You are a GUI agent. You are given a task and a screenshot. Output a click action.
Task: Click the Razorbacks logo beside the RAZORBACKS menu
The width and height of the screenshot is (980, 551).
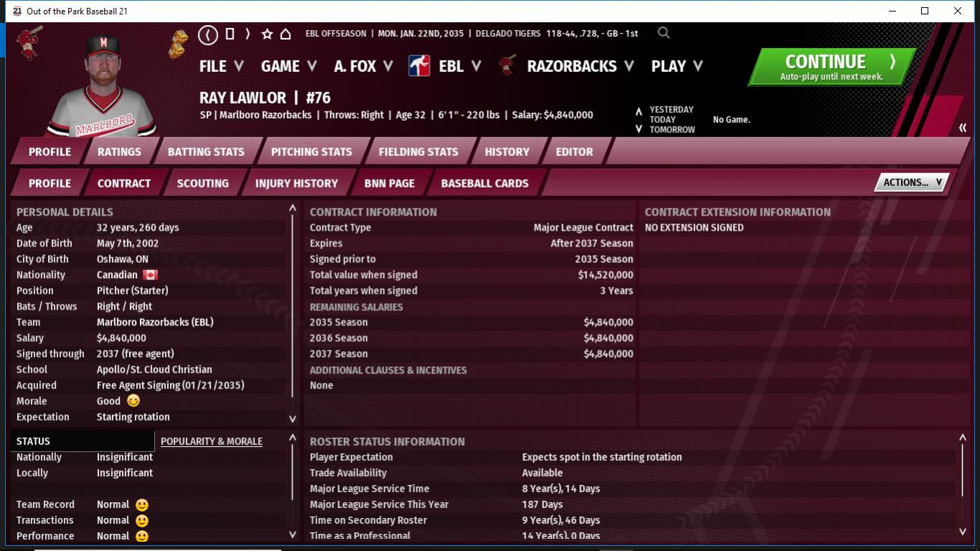tap(508, 66)
